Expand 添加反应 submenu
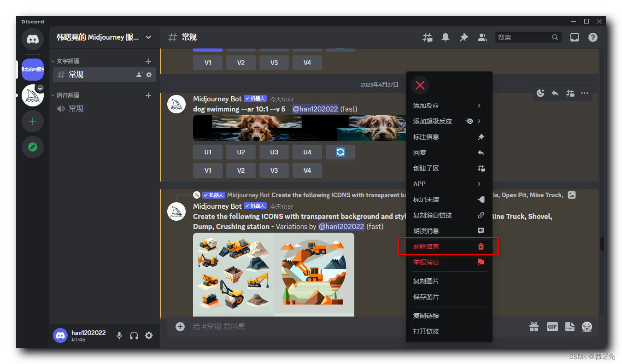The width and height of the screenshot is (622, 364). click(449, 106)
